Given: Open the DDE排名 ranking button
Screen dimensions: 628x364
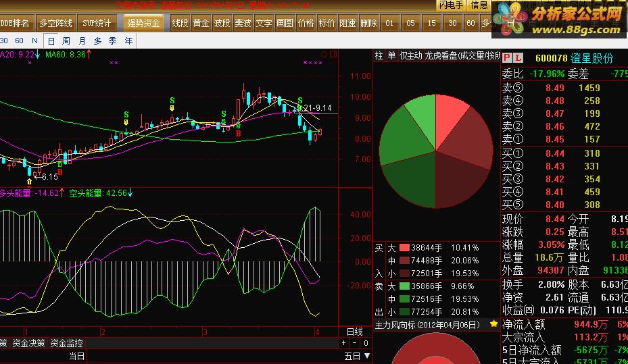Looking at the screenshot, I should click(16, 23).
